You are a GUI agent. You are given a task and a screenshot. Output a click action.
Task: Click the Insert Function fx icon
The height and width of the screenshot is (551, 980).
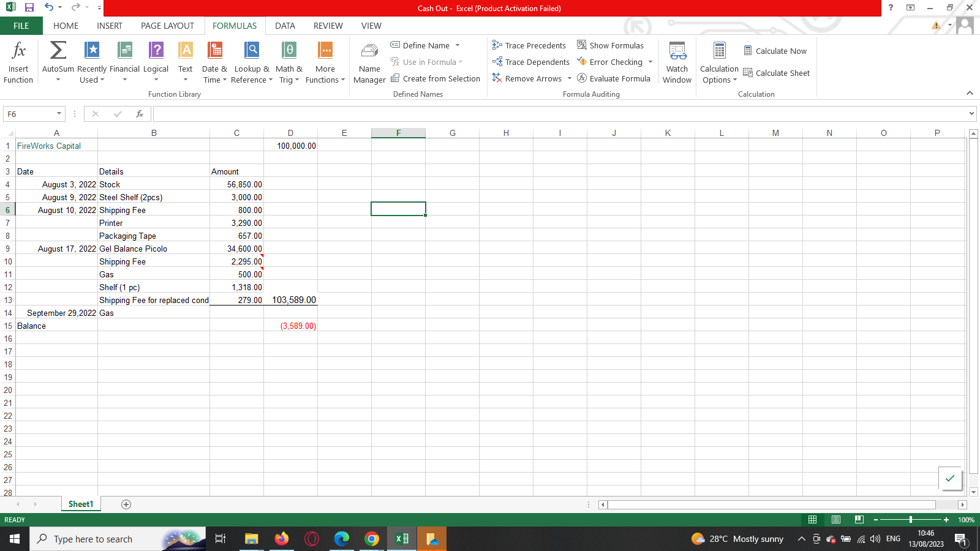tap(18, 51)
